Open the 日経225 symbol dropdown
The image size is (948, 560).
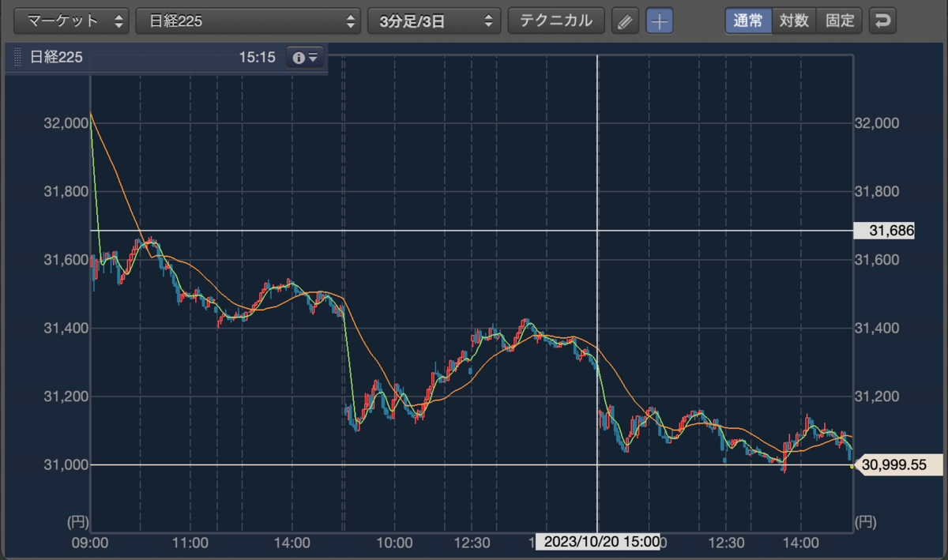249,21
